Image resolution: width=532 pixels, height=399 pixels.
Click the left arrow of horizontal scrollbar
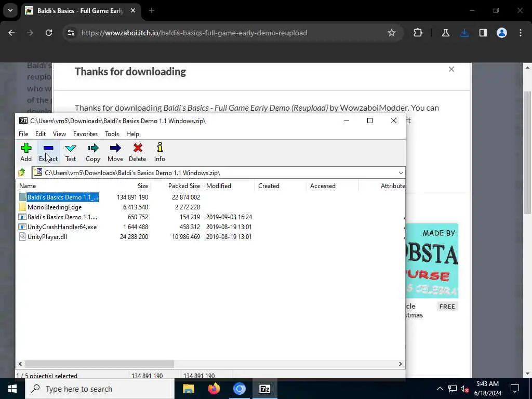[20, 364]
